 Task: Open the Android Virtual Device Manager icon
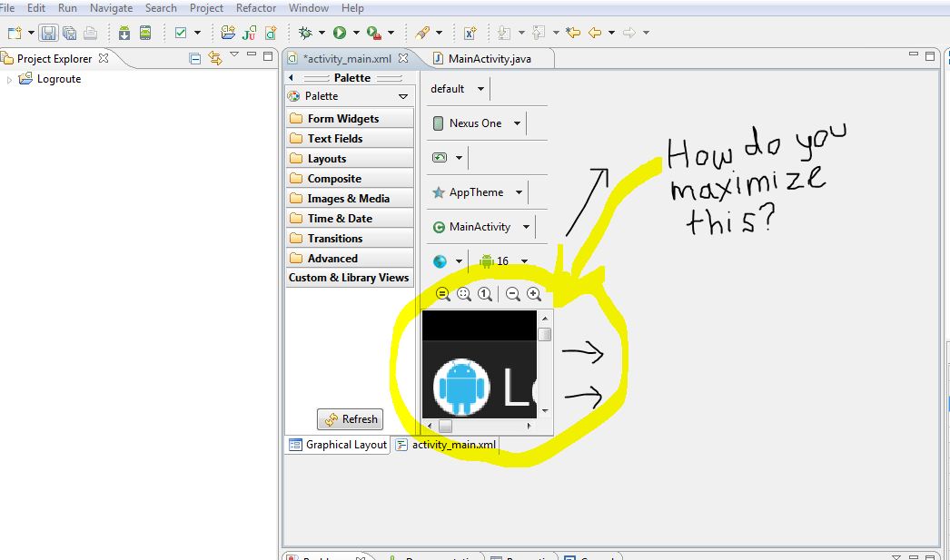[145, 33]
